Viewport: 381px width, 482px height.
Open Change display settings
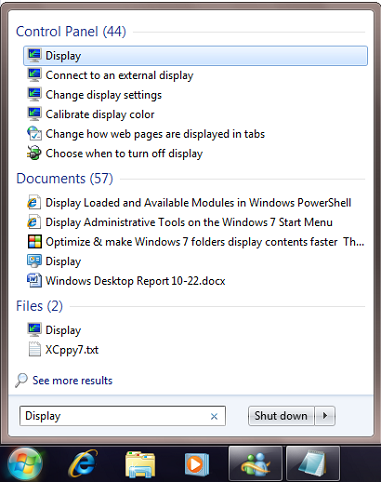(104, 95)
